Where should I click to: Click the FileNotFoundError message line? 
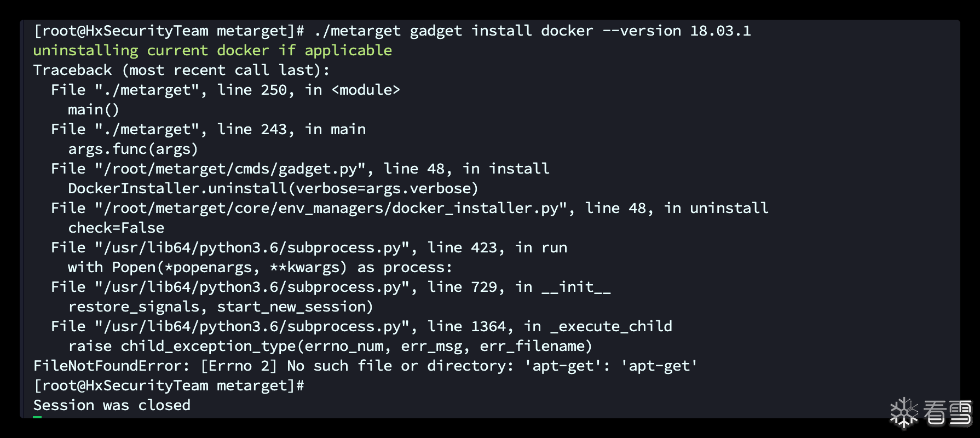365,366
